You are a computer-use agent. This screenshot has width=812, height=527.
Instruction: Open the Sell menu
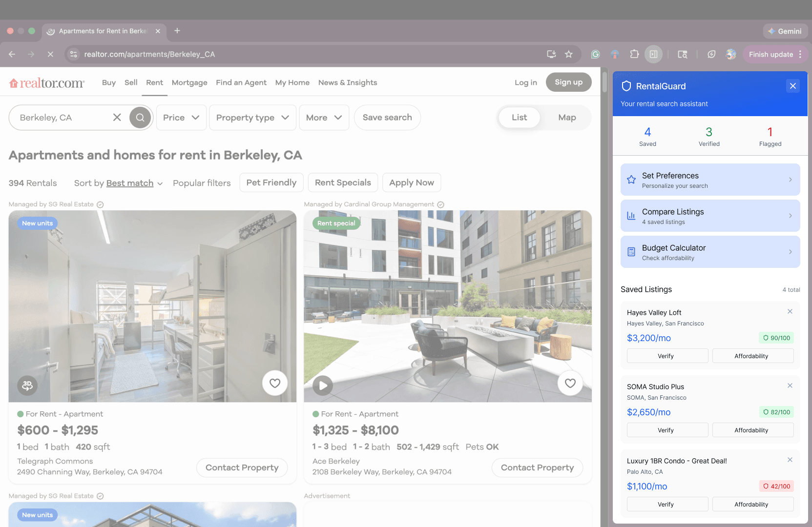point(131,82)
